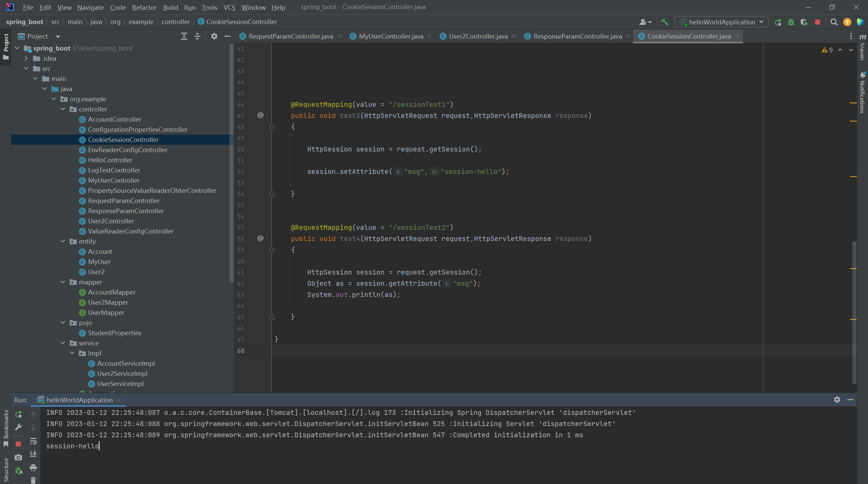Click the Debug bug icon in top toolbar
The height and width of the screenshot is (484, 868).
coord(791,22)
